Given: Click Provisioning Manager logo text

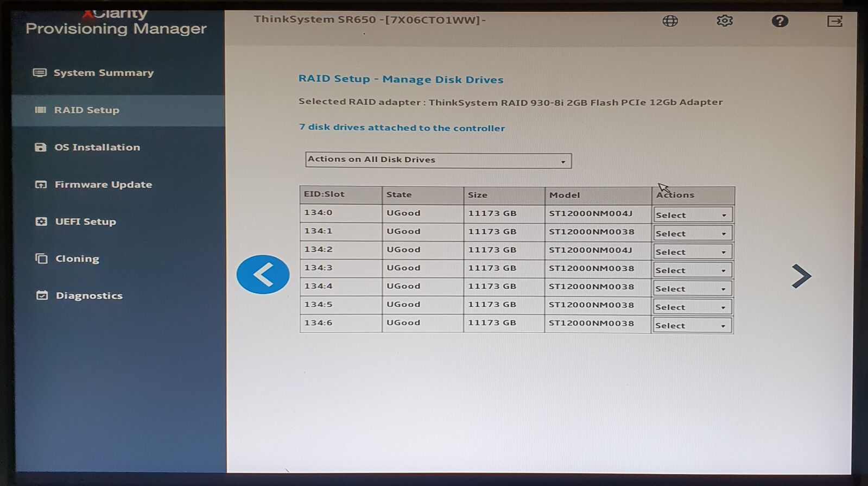Looking at the screenshot, I should pyautogui.click(x=116, y=28).
